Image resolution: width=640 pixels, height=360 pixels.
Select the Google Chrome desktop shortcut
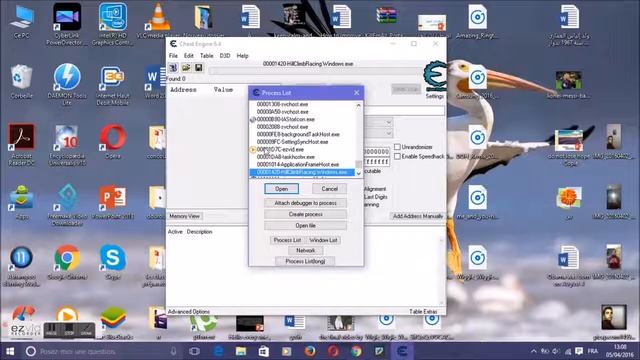pos(67,262)
